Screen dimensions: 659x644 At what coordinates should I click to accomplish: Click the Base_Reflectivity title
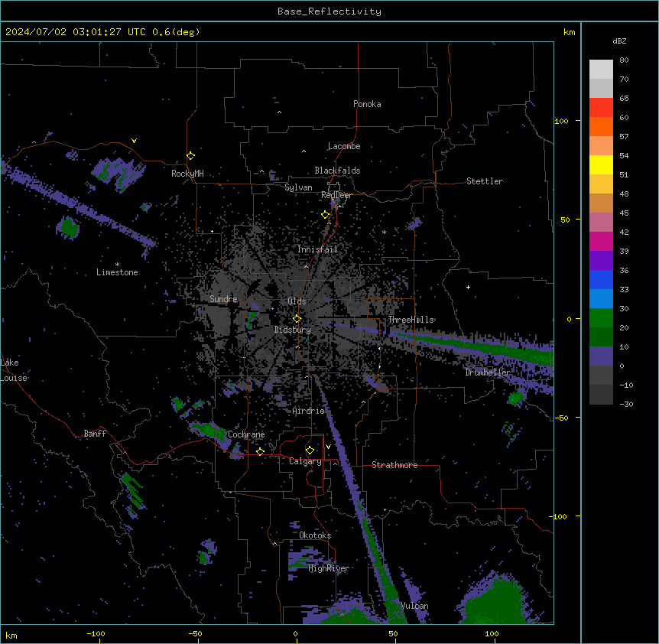click(x=329, y=11)
